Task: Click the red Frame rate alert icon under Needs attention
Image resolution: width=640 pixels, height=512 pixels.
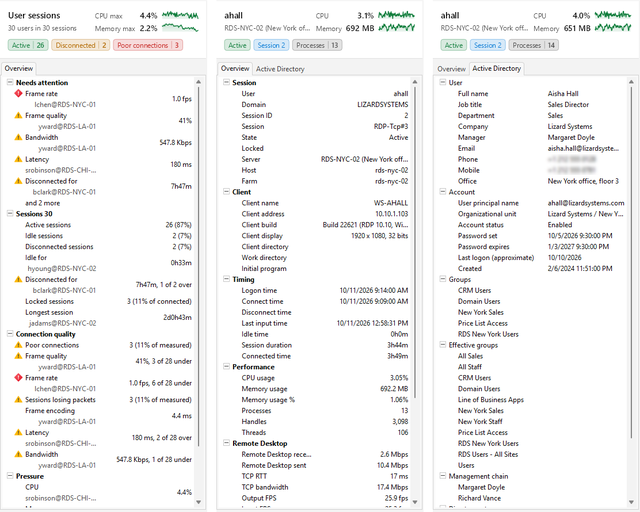Action: coord(18,93)
